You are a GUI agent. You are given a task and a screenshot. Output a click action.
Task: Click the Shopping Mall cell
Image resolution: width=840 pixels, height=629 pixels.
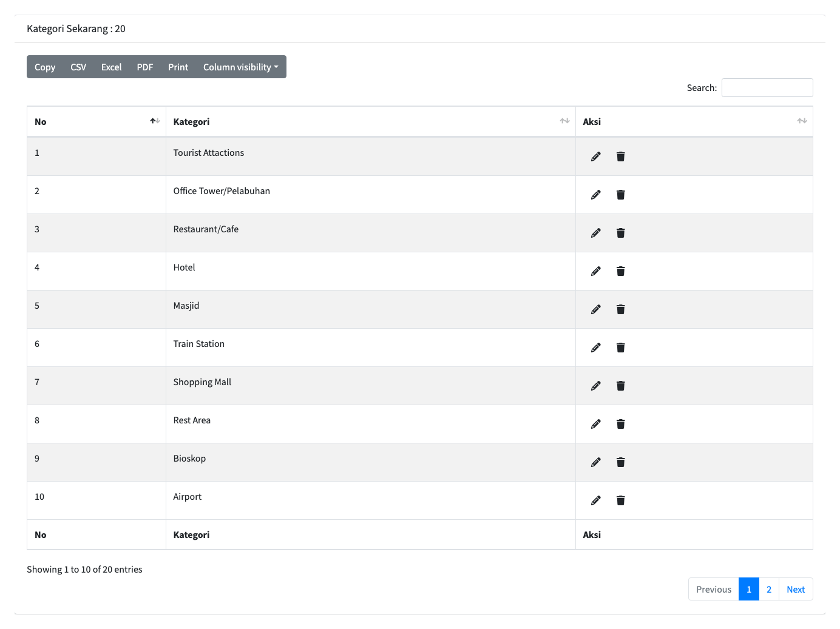point(371,386)
